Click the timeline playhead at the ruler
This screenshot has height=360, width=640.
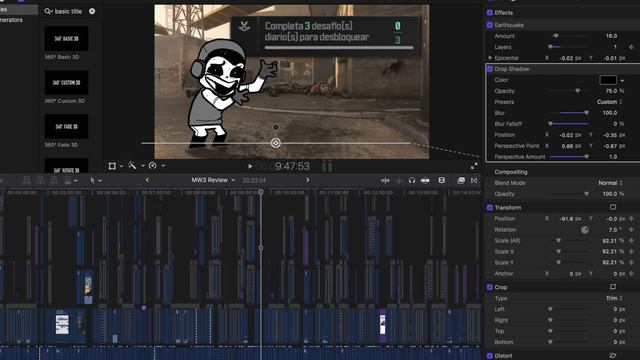click(261, 192)
